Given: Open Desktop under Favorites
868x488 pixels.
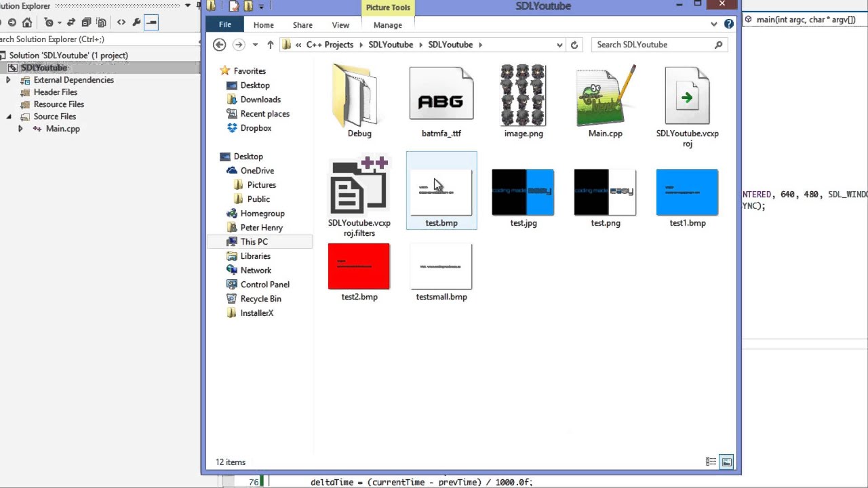Looking at the screenshot, I should tap(255, 85).
